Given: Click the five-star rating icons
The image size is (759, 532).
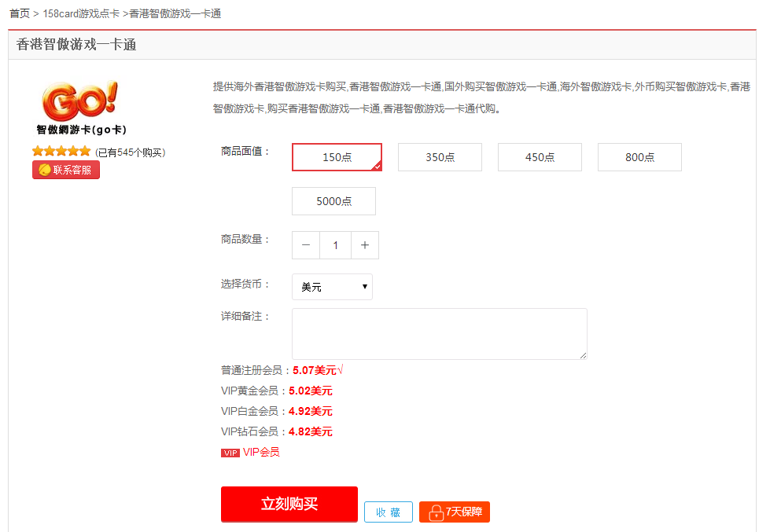Looking at the screenshot, I should (61, 152).
